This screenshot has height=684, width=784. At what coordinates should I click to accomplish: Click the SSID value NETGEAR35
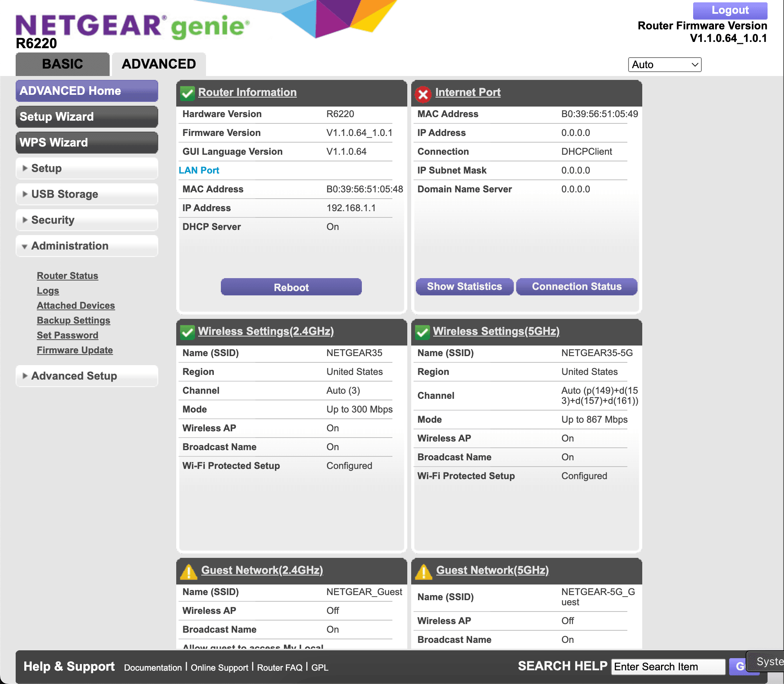(354, 353)
